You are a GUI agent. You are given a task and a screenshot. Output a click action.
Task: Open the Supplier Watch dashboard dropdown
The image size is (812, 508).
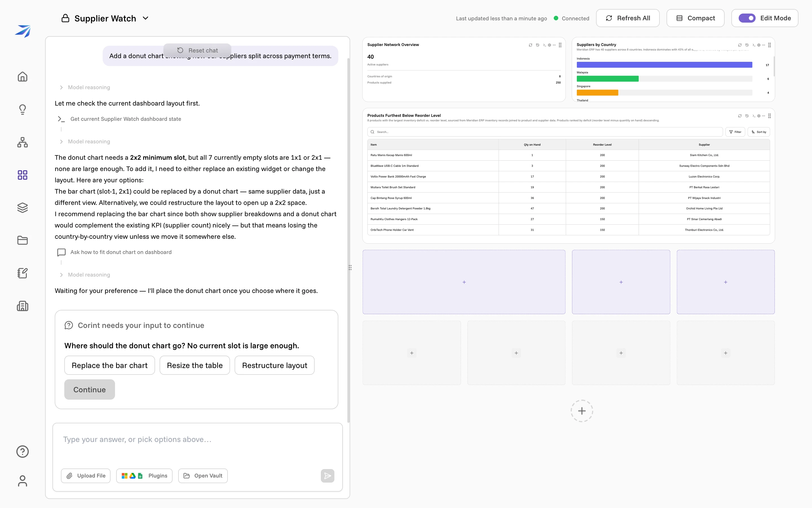[145, 18]
